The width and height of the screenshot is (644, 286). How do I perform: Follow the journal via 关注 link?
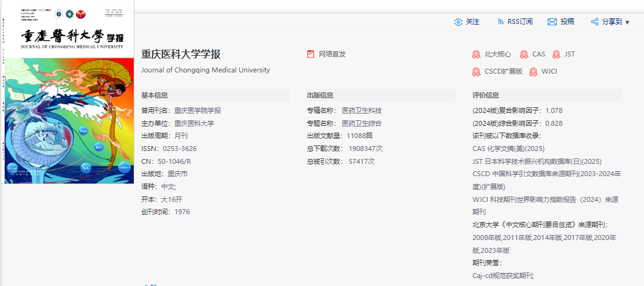click(472, 21)
